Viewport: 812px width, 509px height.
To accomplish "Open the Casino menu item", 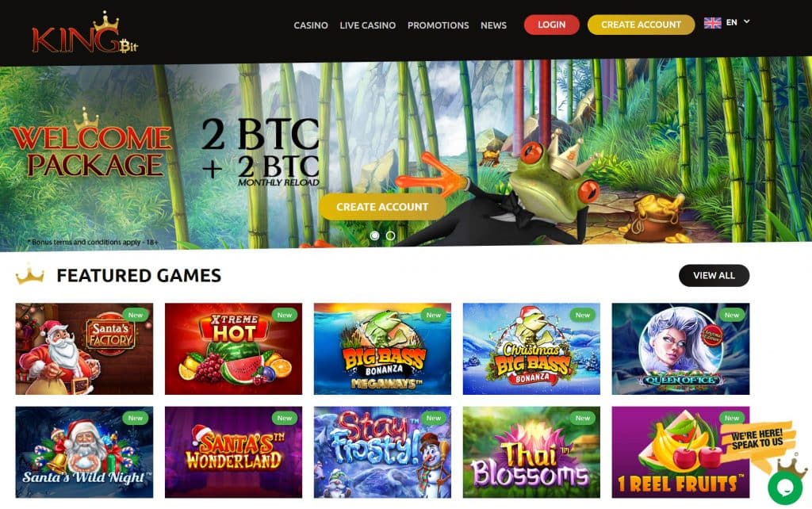I will tap(311, 25).
